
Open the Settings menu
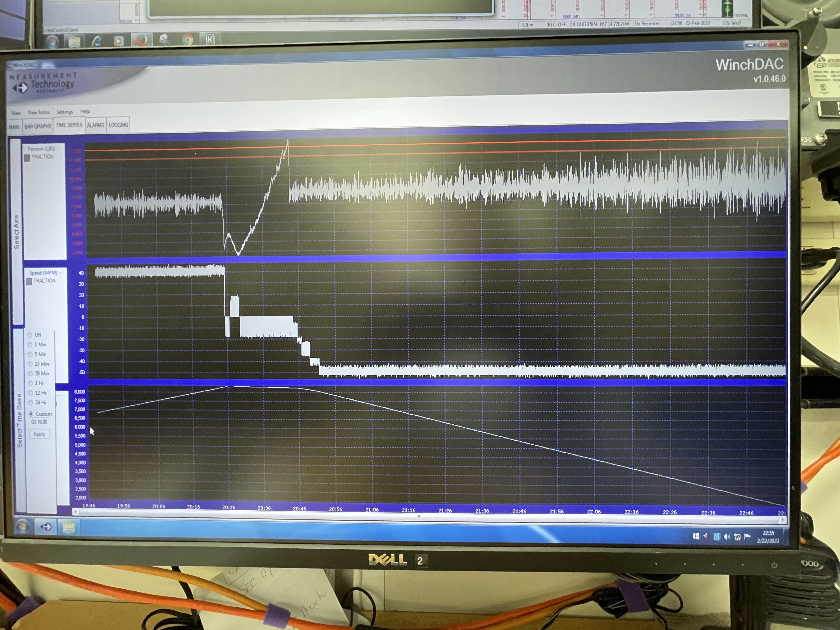point(65,112)
